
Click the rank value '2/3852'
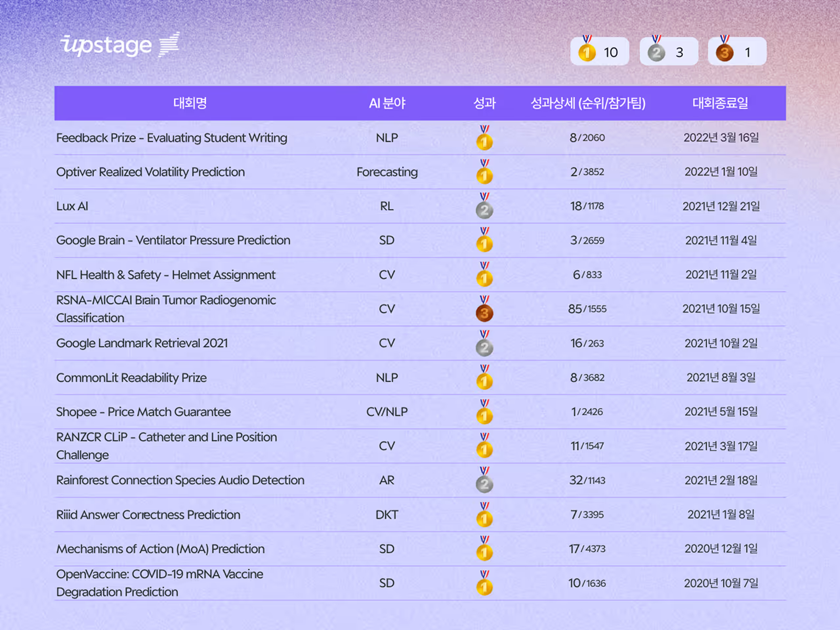coord(587,172)
